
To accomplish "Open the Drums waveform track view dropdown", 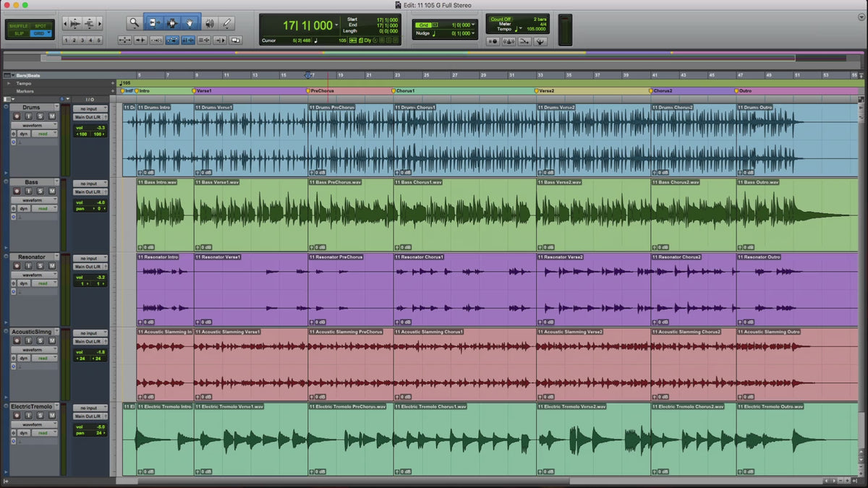I will point(35,125).
